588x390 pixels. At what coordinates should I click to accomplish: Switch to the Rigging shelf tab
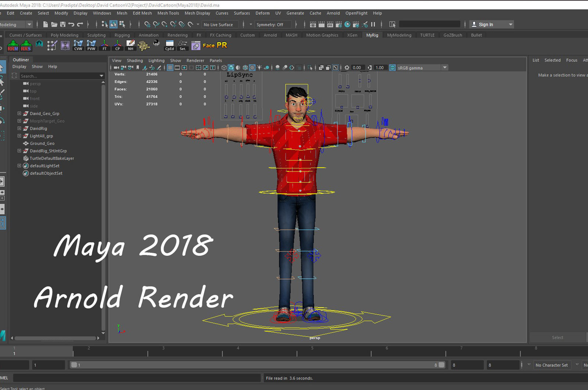[x=122, y=35]
